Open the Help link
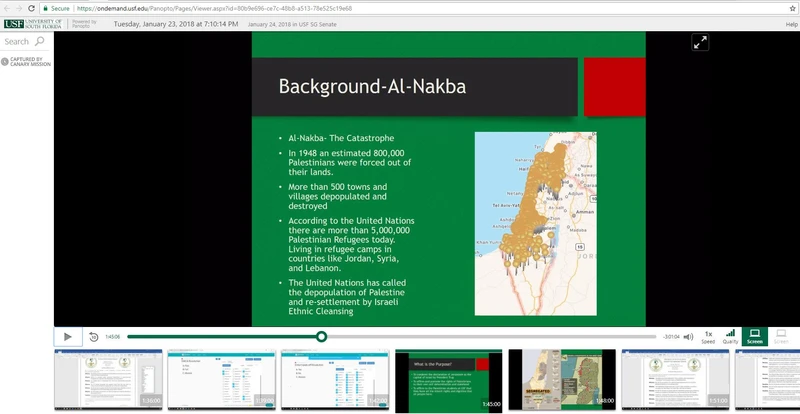Screen dimensions: 800x414 pos(791,24)
